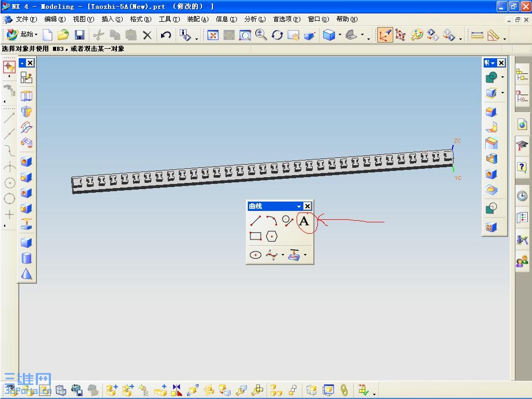Click the Measure angle icon

point(493,35)
